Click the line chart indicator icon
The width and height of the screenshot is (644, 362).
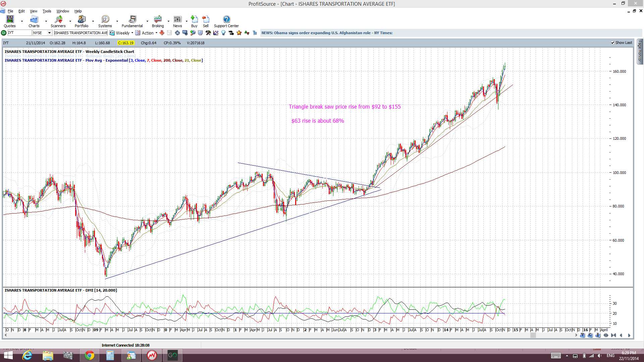pyautogui.click(x=216, y=33)
